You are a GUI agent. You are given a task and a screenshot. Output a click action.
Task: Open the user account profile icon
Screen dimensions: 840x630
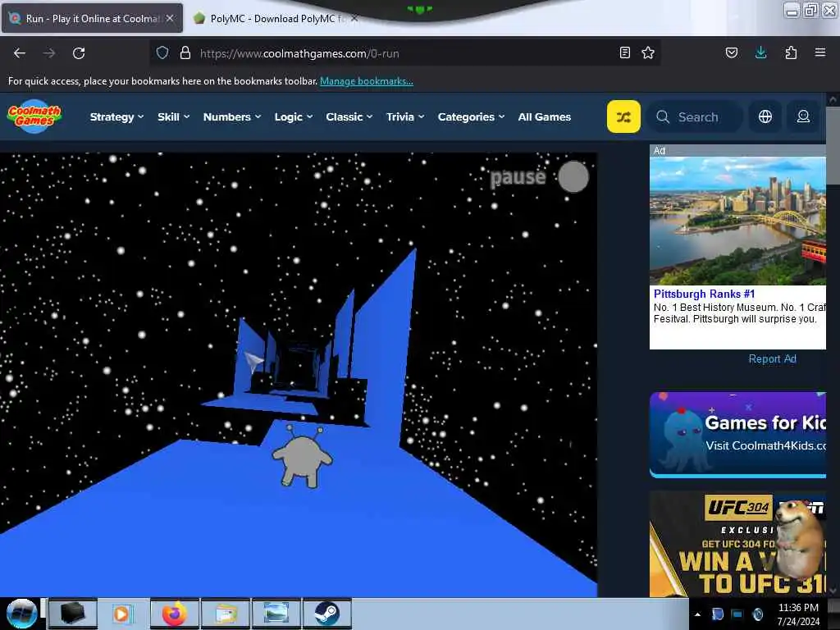pyautogui.click(x=803, y=116)
